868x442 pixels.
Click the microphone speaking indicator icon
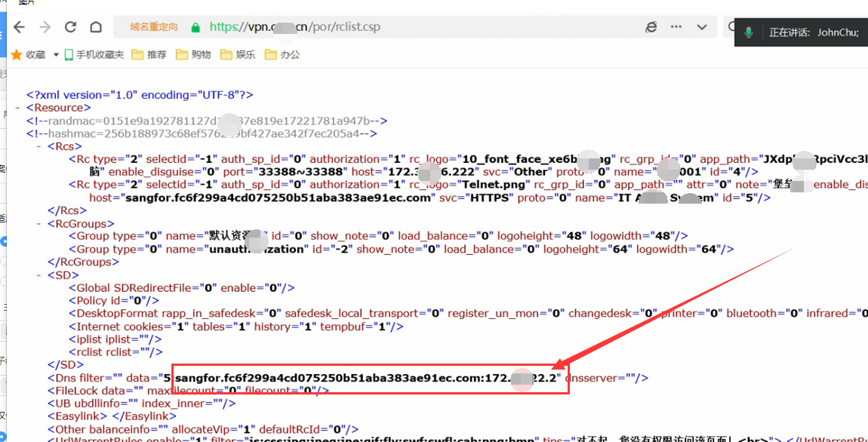pos(749,32)
